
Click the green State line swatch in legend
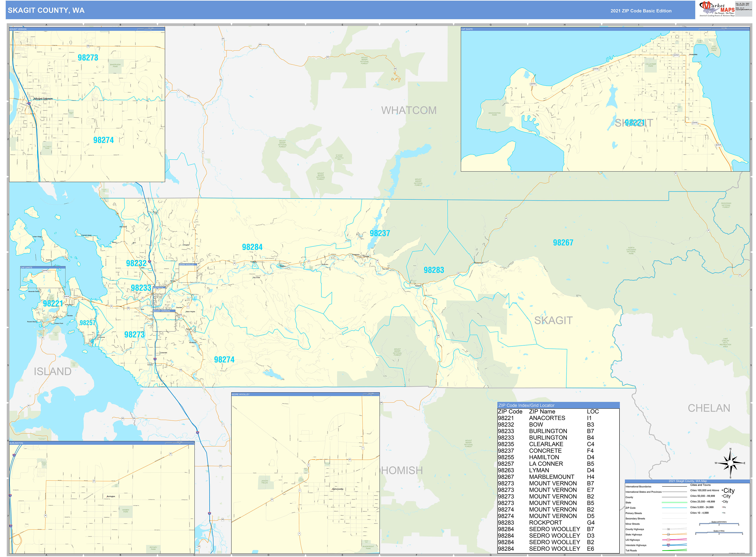coord(674,502)
